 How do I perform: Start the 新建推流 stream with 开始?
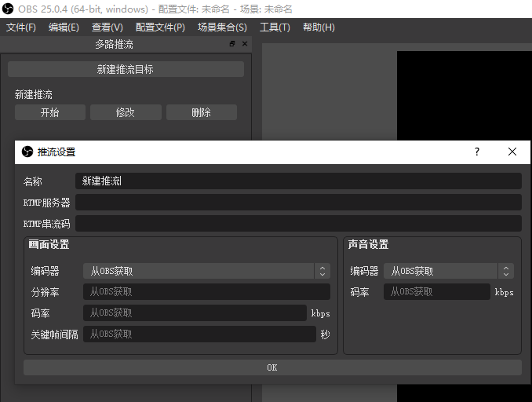point(50,112)
